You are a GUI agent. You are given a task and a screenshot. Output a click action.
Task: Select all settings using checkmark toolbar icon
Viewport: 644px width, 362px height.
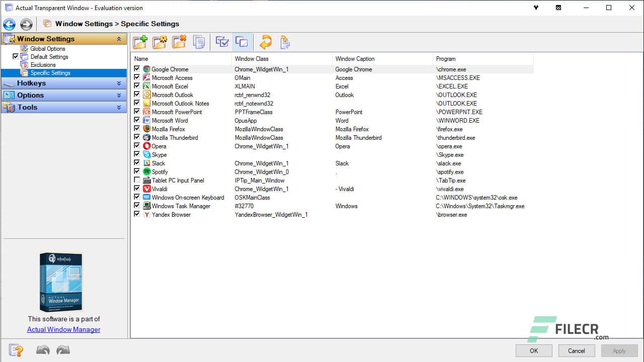coord(221,42)
